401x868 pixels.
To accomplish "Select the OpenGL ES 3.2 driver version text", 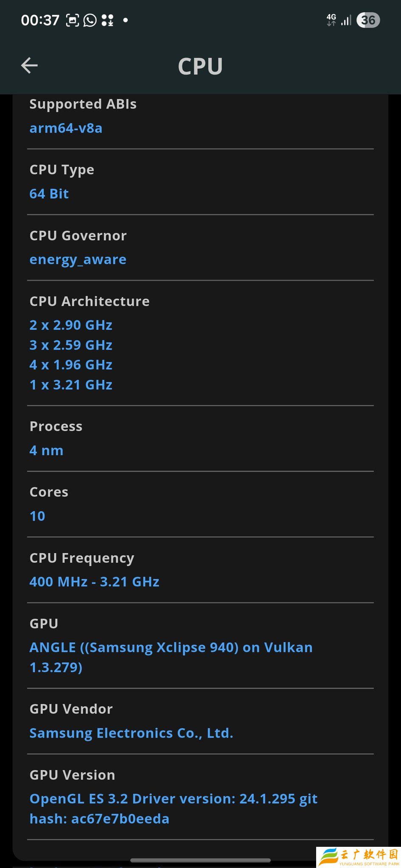I will point(174,809).
